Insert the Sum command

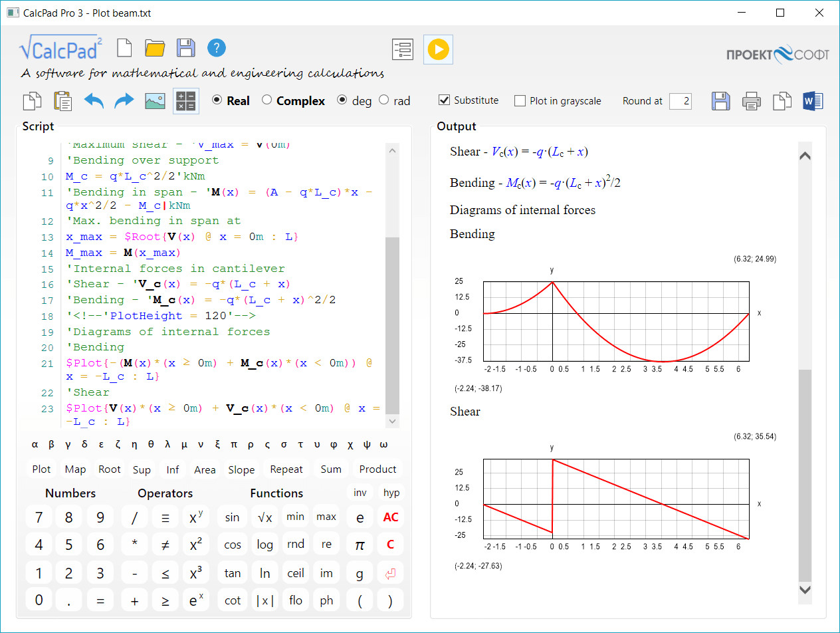click(x=331, y=469)
